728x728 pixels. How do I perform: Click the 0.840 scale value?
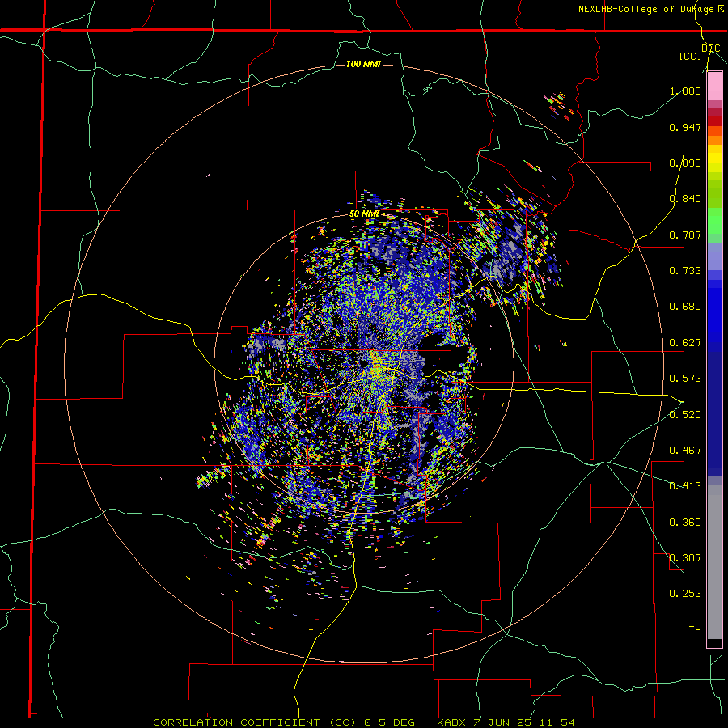tap(685, 199)
